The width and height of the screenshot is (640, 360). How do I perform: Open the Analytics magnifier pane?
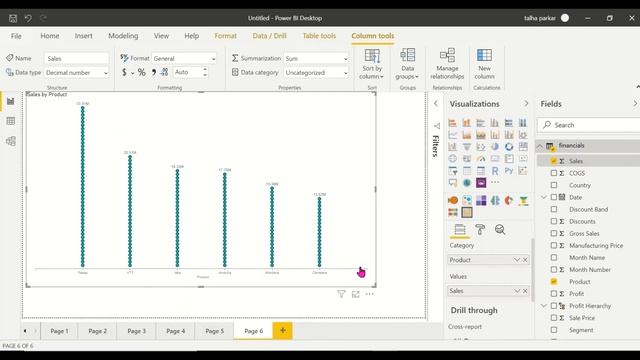coord(500,229)
